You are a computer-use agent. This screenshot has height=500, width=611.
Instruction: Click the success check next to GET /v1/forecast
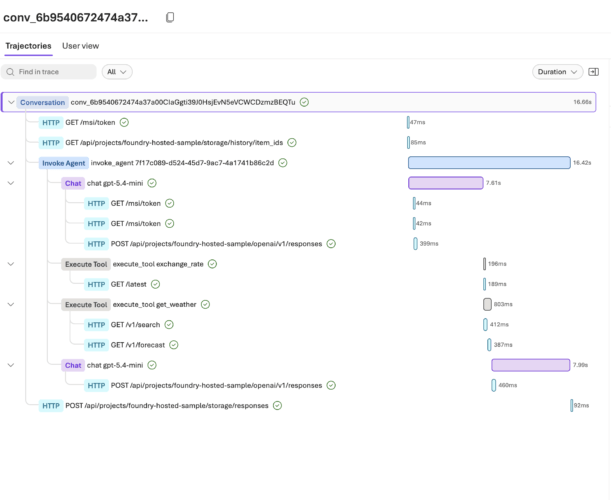click(174, 345)
